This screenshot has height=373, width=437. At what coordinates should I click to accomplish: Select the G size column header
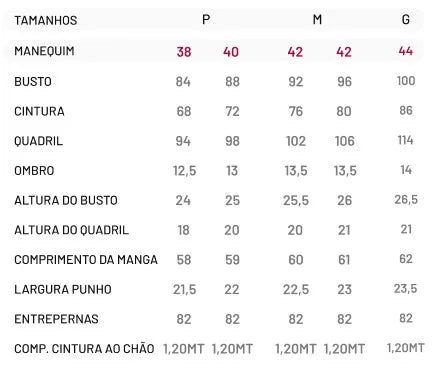406,19
